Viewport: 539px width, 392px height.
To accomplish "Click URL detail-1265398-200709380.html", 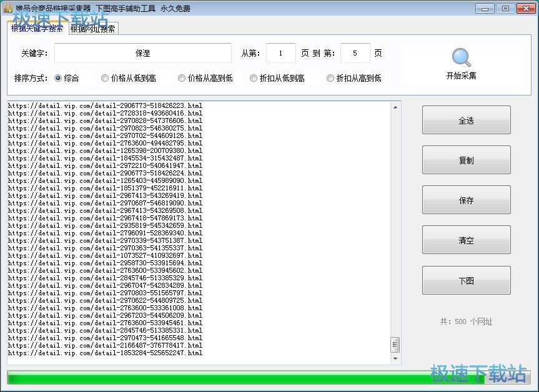I will (105, 150).
